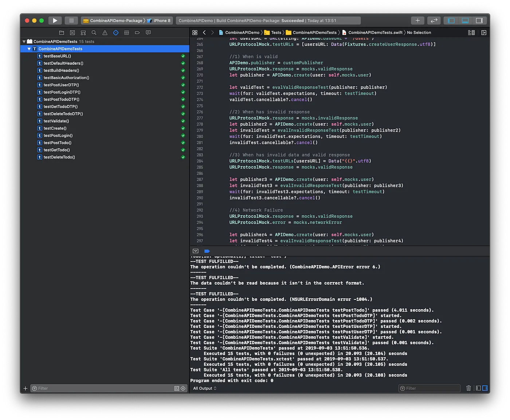Toggle the blue breakpoints activation icon
The width and height of the screenshot is (510, 420).
(207, 251)
